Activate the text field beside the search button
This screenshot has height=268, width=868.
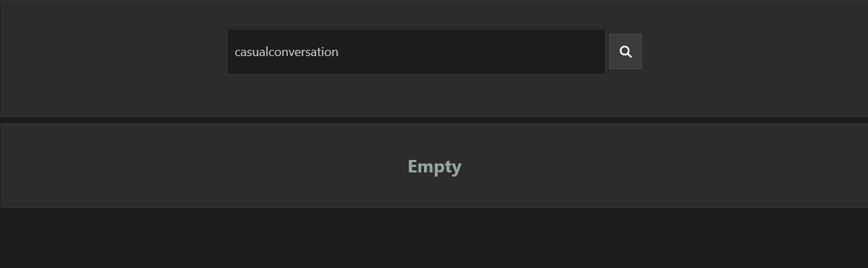tap(416, 52)
